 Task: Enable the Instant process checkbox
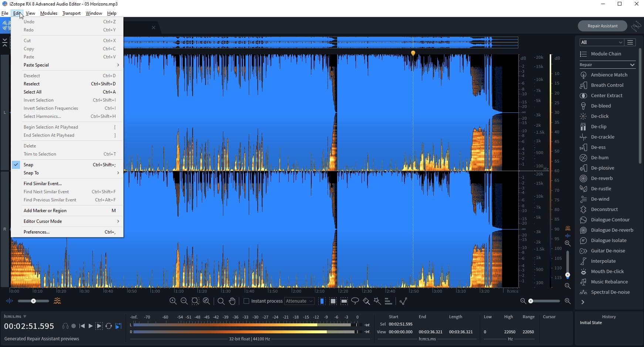coord(246,301)
